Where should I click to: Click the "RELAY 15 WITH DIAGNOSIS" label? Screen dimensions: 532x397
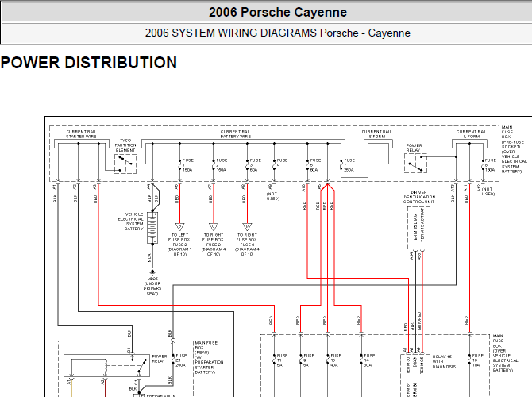point(444,362)
